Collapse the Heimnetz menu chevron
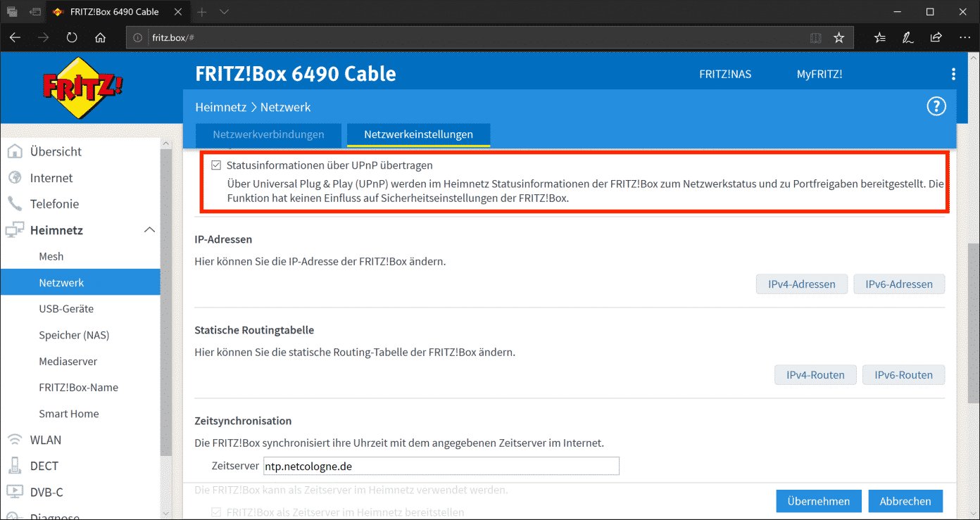Image resolution: width=980 pixels, height=520 pixels. pyautogui.click(x=149, y=230)
